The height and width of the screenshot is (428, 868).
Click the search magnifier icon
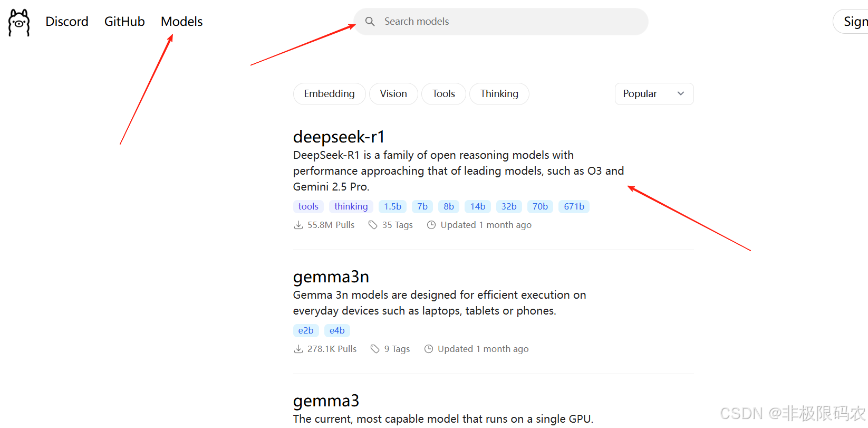pyautogui.click(x=370, y=22)
